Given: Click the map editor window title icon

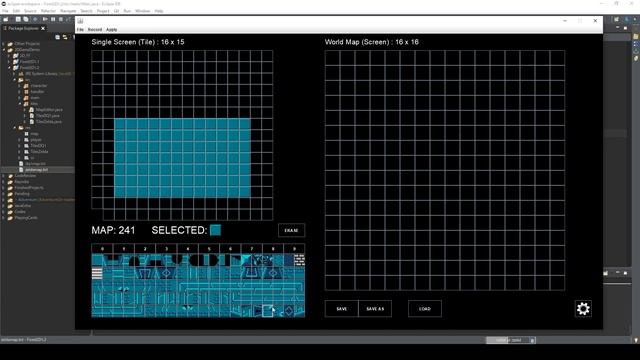Looking at the screenshot, I should [x=80, y=21].
